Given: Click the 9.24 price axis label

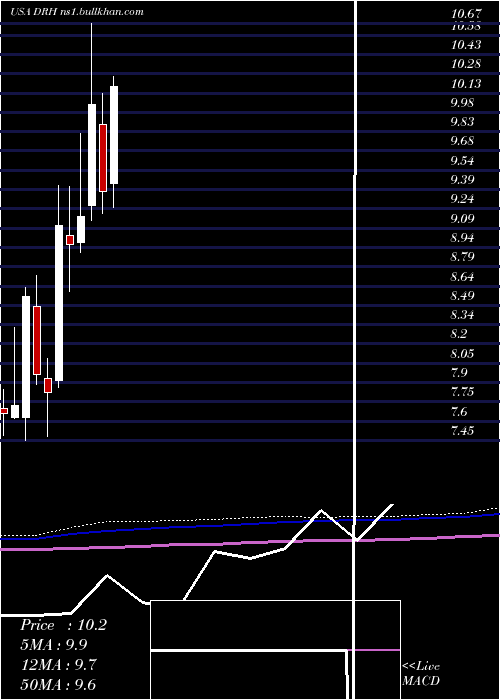Looking at the screenshot, I should tap(462, 199).
